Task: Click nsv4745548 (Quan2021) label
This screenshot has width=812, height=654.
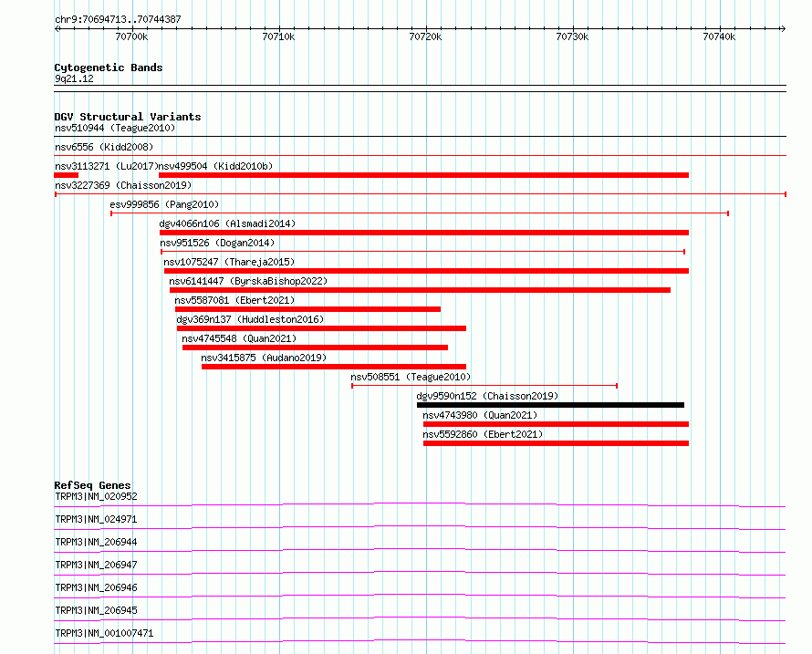Action: pyautogui.click(x=239, y=338)
